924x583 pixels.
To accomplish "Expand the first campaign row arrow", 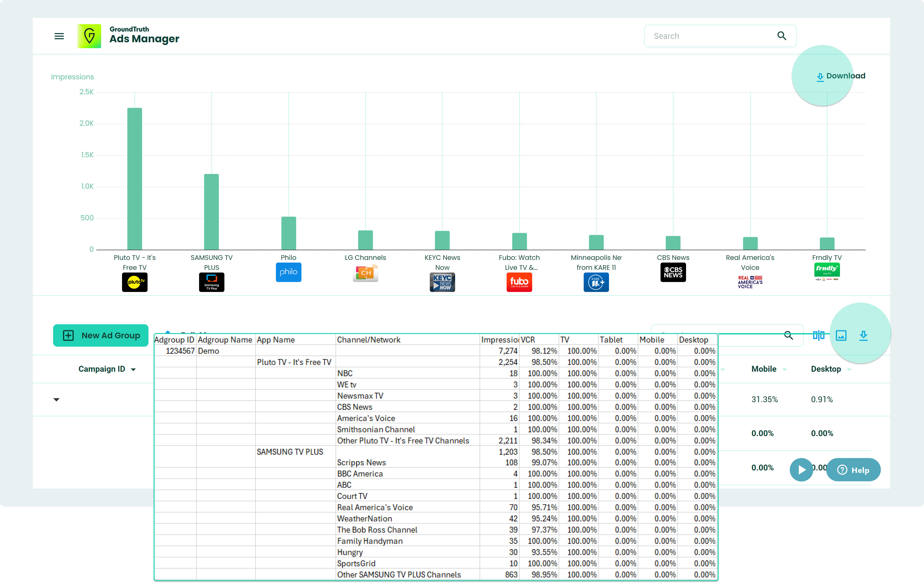I will 56,400.
